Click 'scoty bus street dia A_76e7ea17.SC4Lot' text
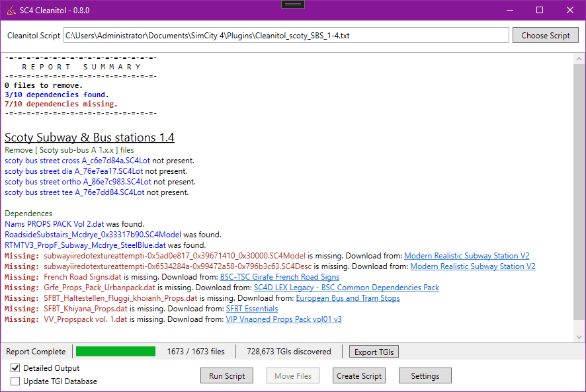Screen dimensions: 586x392 pyautogui.click(x=73, y=171)
